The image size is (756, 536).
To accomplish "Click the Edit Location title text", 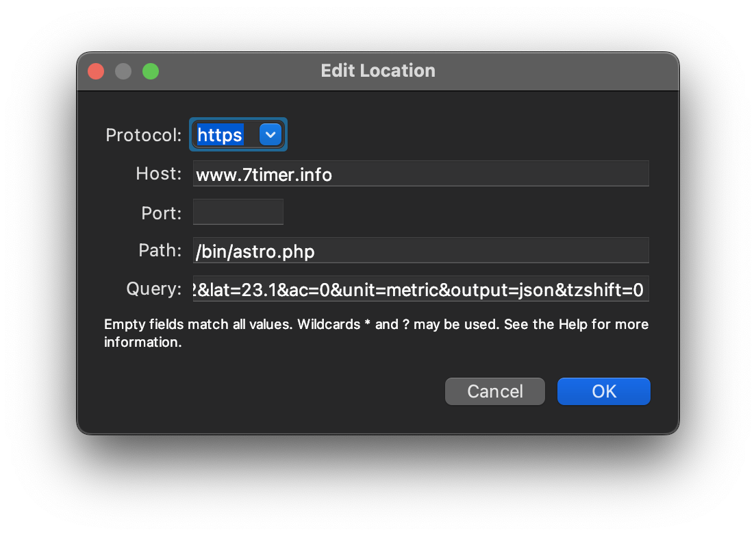I will pos(378,71).
